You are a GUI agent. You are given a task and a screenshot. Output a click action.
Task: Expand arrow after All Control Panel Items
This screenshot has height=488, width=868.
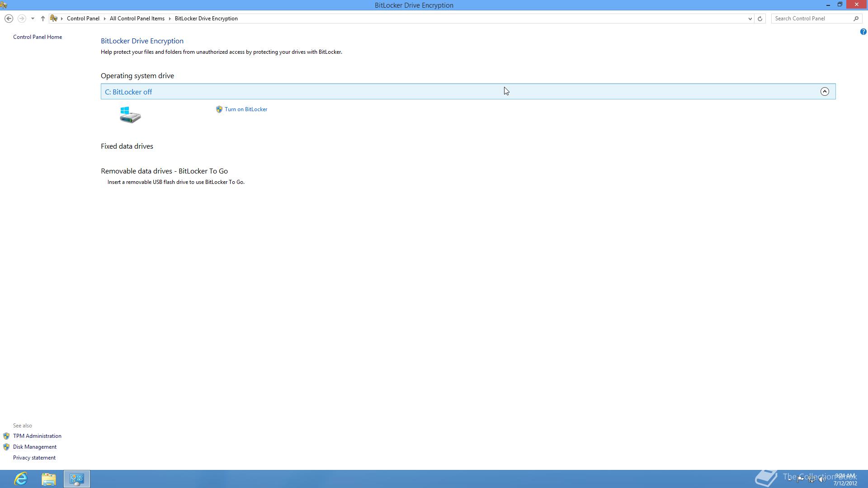point(170,19)
